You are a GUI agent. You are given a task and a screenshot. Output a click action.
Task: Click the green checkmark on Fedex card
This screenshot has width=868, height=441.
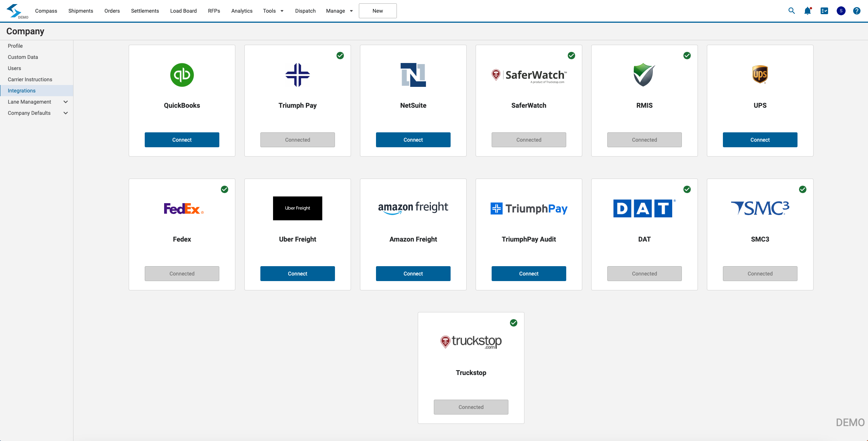(225, 189)
